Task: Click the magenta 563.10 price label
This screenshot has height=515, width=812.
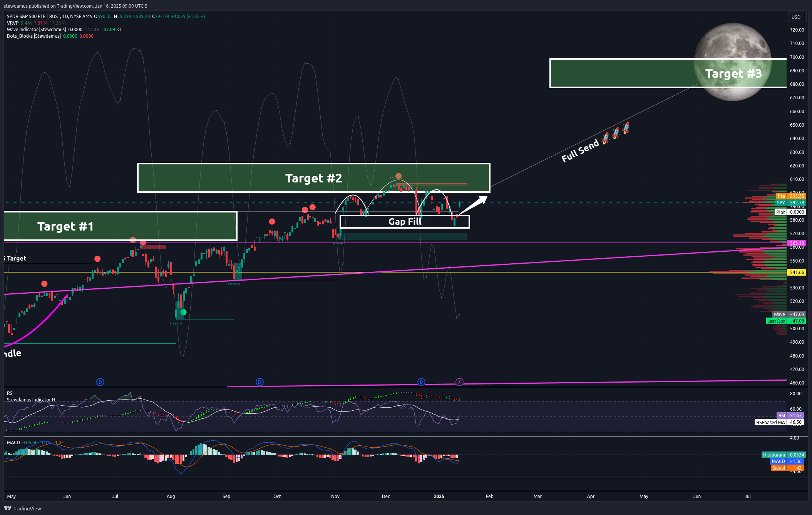Action: [x=797, y=243]
